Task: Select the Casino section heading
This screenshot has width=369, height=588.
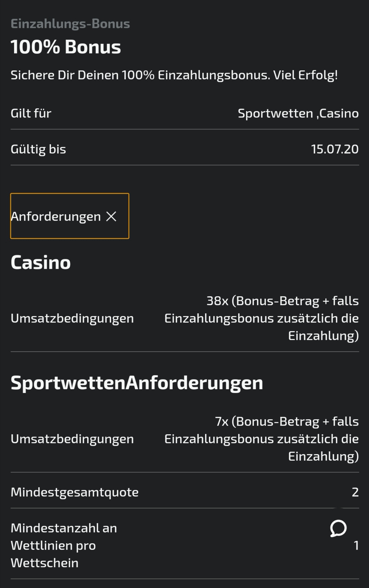Action: pos(41,262)
